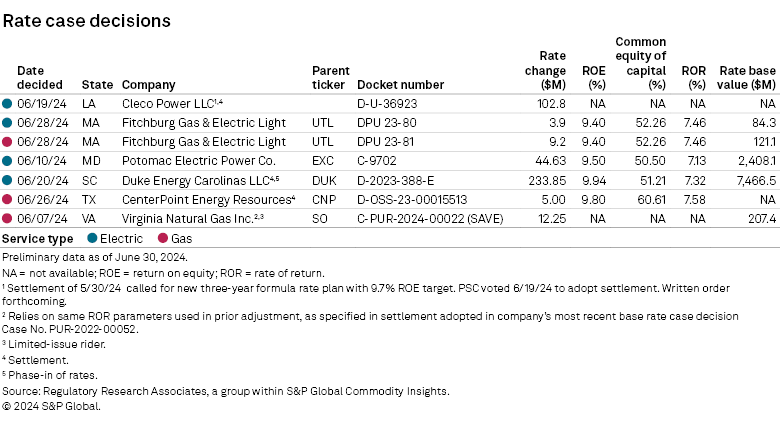Click the magenta dot beside Virginia Natural Gas row

click(x=8, y=217)
